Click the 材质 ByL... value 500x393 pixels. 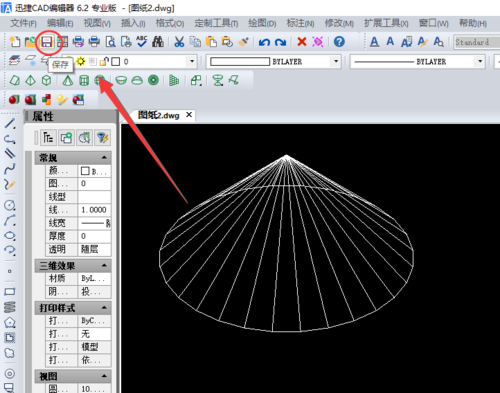[x=94, y=279]
